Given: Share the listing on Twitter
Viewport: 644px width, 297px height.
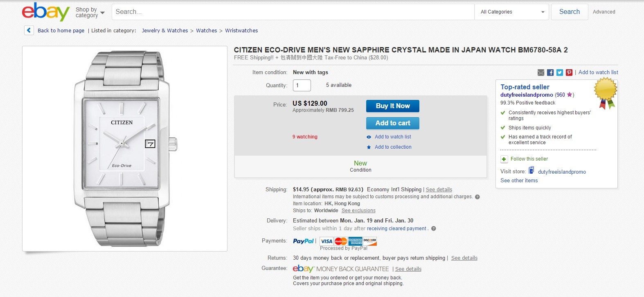Looking at the screenshot, I should tap(560, 73).
